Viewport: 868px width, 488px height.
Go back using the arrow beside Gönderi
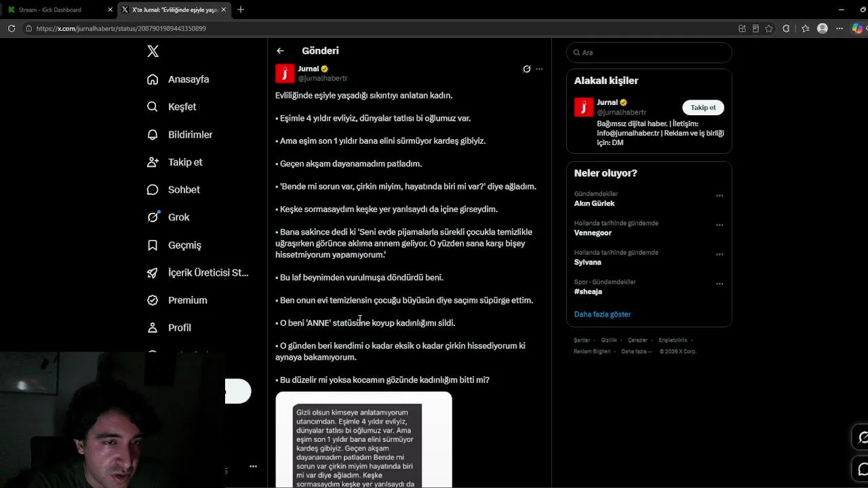tap(280, 51)
